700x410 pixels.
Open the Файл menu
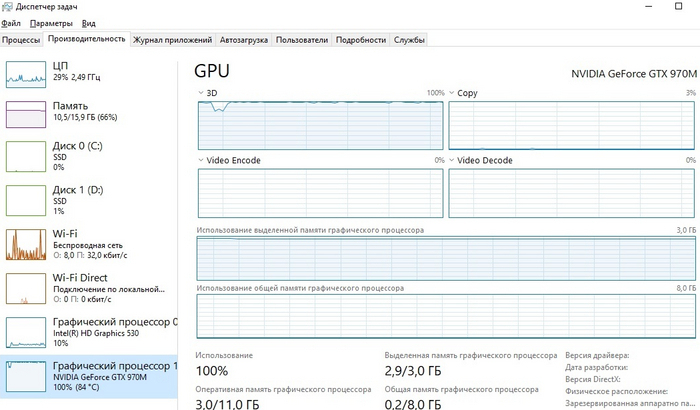tap(11, 22)
